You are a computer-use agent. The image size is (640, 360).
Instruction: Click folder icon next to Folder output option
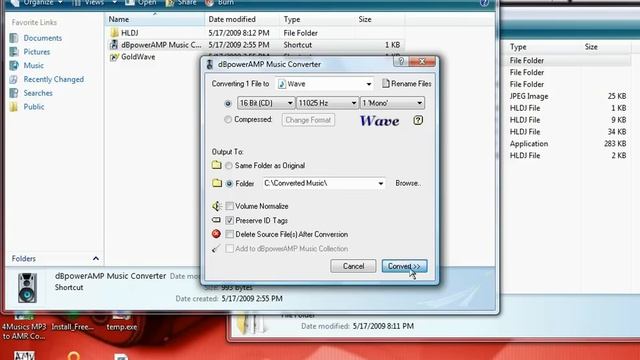(217, 183)
